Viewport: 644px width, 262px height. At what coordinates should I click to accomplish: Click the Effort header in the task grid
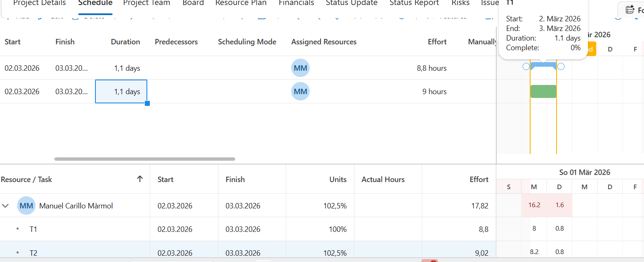[437, 42]
